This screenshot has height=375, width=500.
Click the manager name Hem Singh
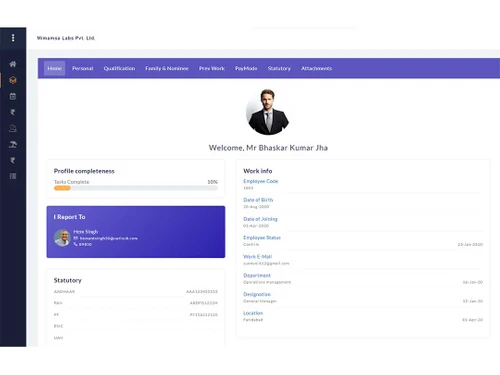[x=86, y=232]
